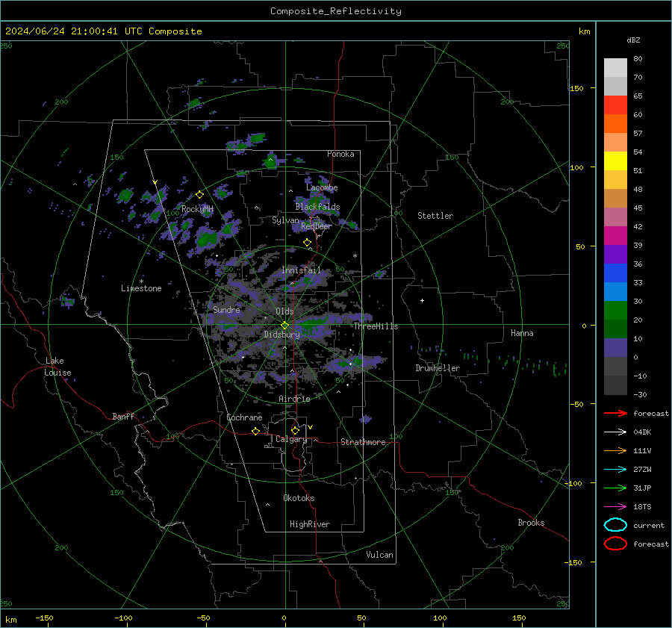
Task: Click the Lake Louise label
Action: 57,367
